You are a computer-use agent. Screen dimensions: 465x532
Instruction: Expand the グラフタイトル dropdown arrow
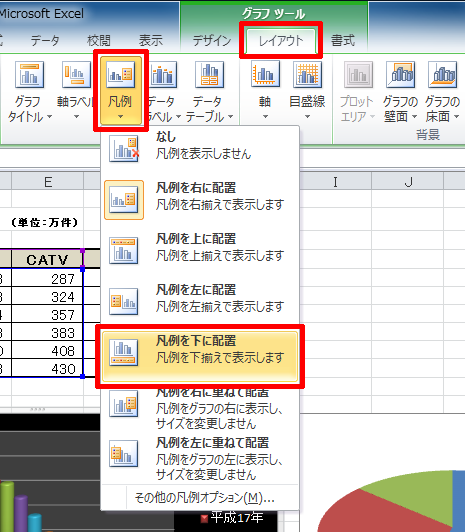point(50,117)
